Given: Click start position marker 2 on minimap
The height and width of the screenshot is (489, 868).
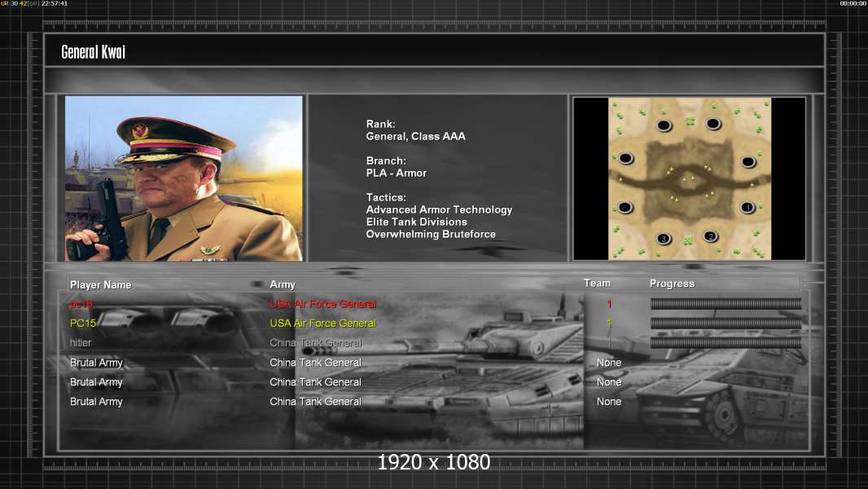Looking at the screenshot, I should tap(711, 236).
